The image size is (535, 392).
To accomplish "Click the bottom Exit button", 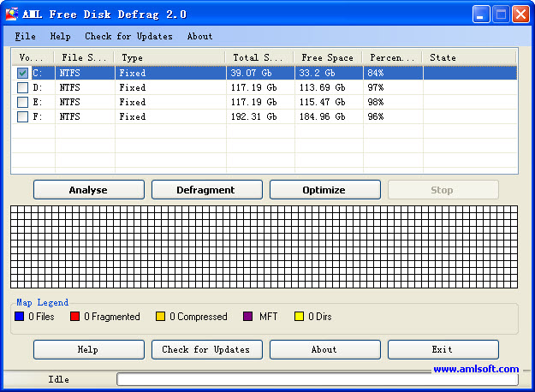I will click(x=443, y=349).
